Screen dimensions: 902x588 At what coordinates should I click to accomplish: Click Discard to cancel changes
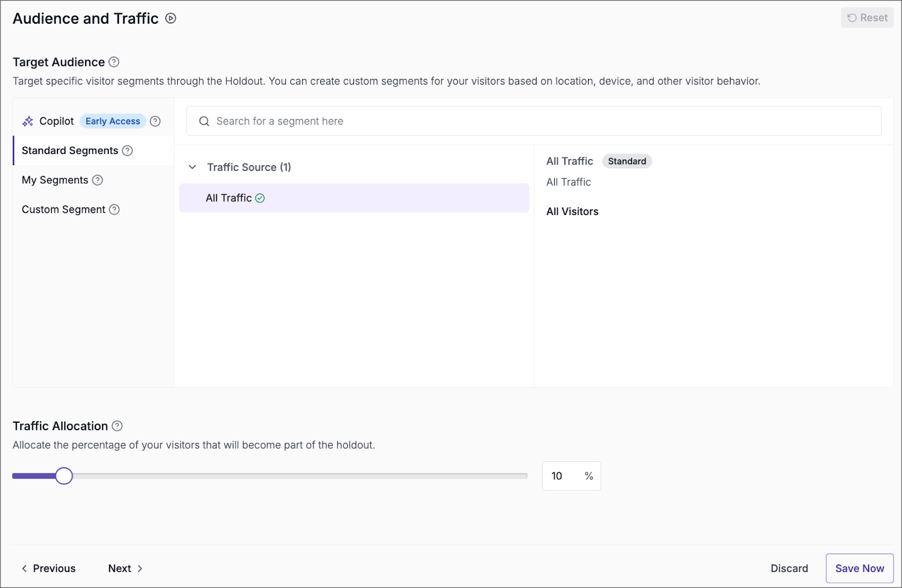(x=789, y=568)
